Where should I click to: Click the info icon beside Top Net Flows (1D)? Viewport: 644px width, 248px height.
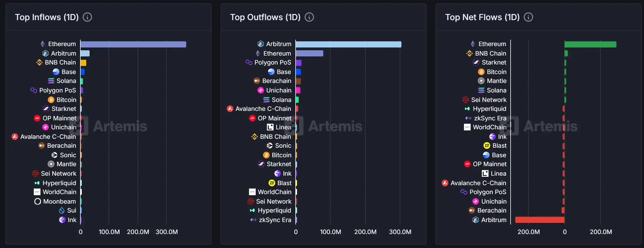tap(528, 17)
